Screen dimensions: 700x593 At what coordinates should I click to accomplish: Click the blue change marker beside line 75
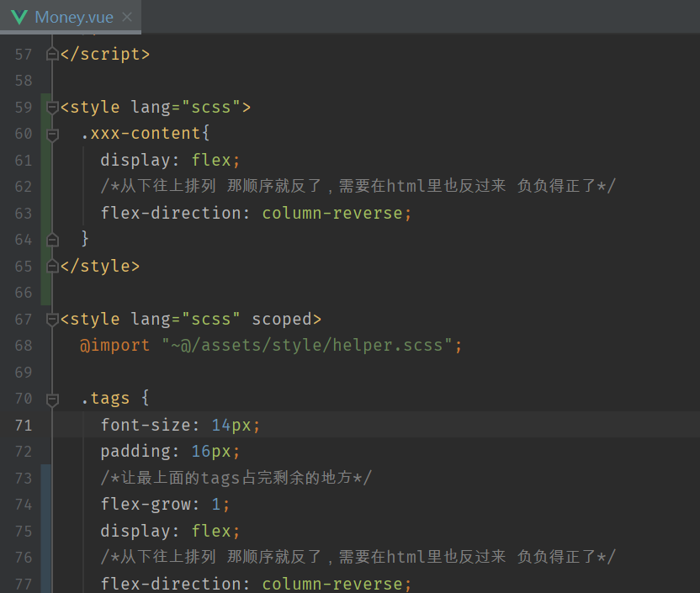click(45, 531)
